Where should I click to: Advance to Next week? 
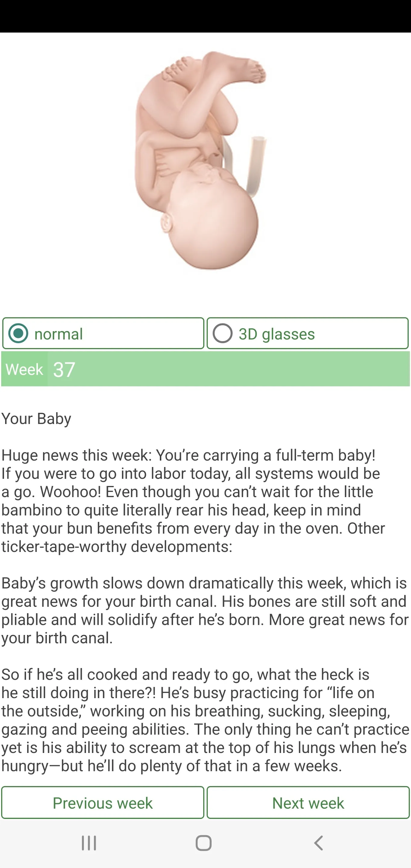click(x=308, y=803)
